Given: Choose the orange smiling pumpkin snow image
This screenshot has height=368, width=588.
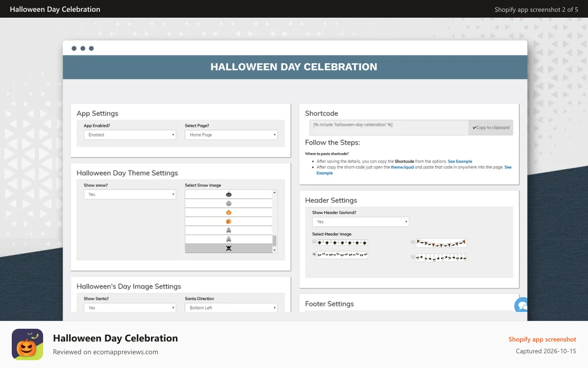Looking at the screenshot, I should (x=228, y=212).
